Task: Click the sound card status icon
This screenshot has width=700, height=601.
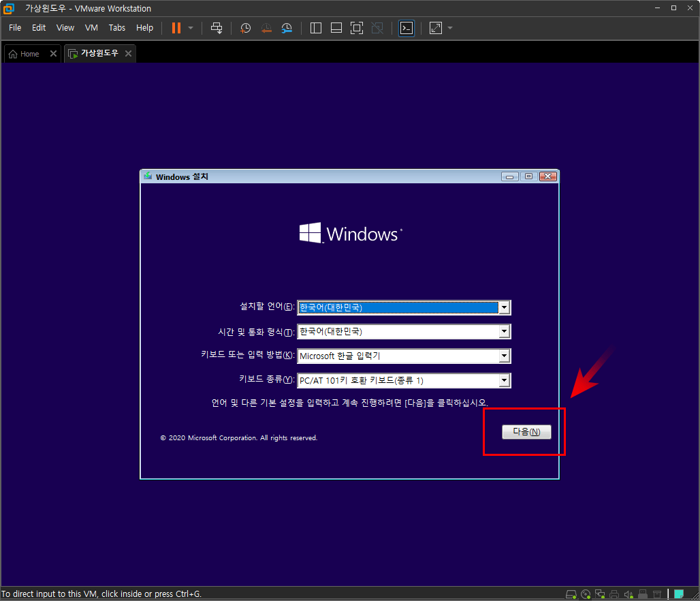Action: [629, 594]
